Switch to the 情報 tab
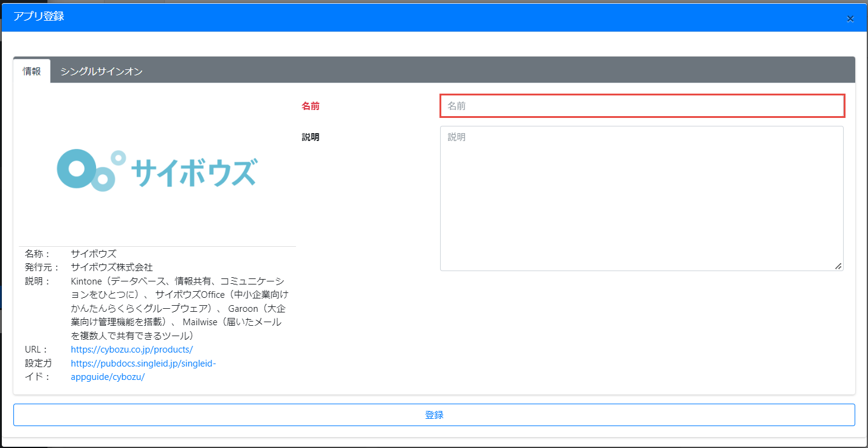The height and width of the screenshot is (448, 868). [x=32, y=71]
